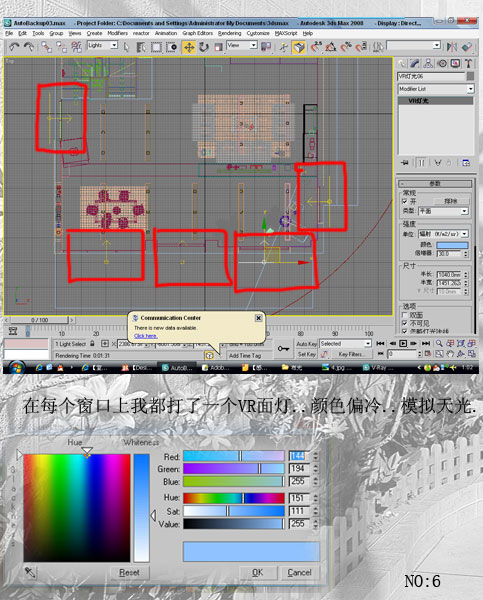
Task: Click Configure Modifier Sets icon
Action: coord(466,163)
